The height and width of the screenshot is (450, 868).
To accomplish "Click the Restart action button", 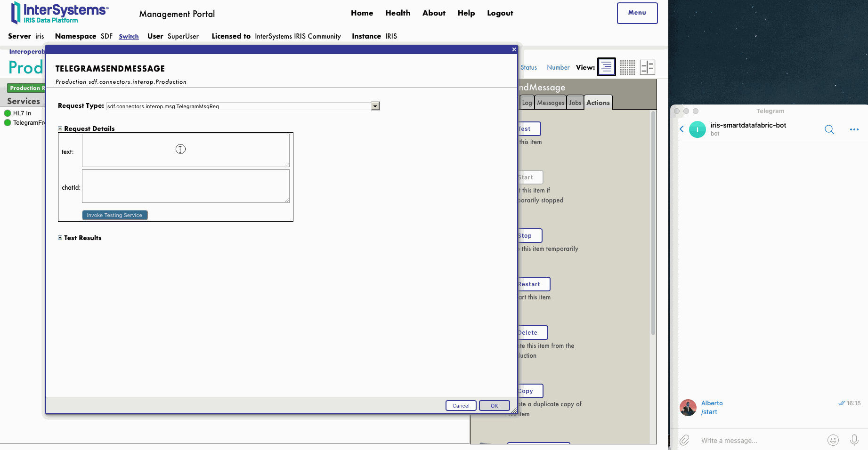I will pyautogui.click(x=534, y=284).
